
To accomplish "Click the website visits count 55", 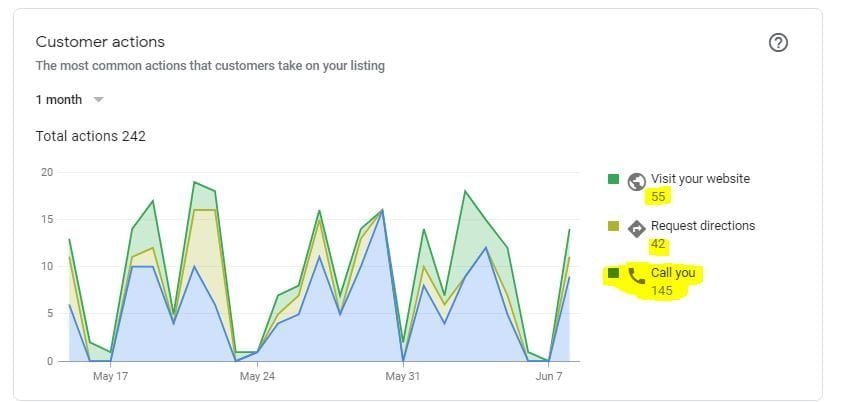I will [x=658, y=197].
